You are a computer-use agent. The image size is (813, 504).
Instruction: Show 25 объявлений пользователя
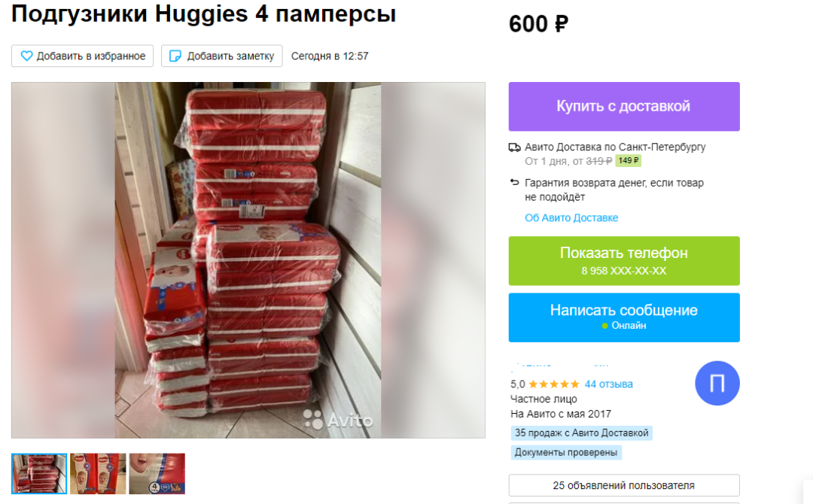point(624,485)
